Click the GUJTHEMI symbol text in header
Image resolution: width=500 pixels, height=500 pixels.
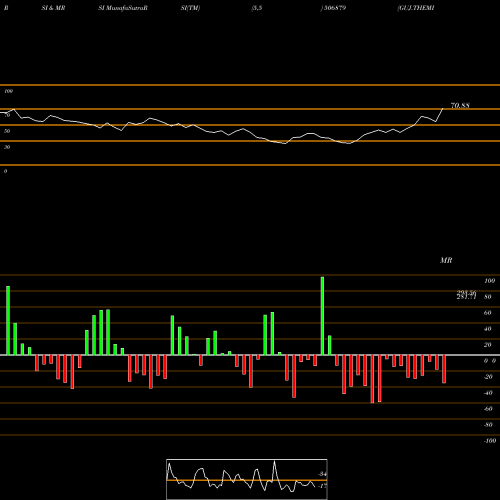[416, 8]
